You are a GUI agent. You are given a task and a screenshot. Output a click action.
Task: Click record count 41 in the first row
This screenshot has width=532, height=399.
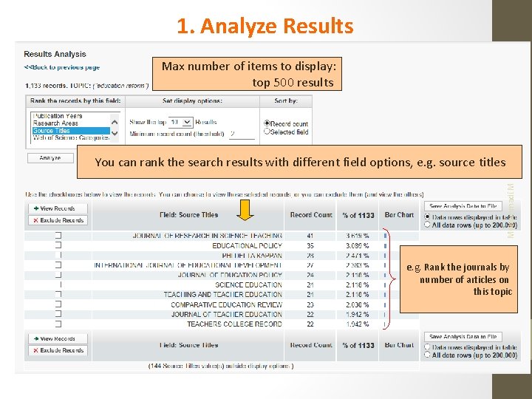coord(310,236)
